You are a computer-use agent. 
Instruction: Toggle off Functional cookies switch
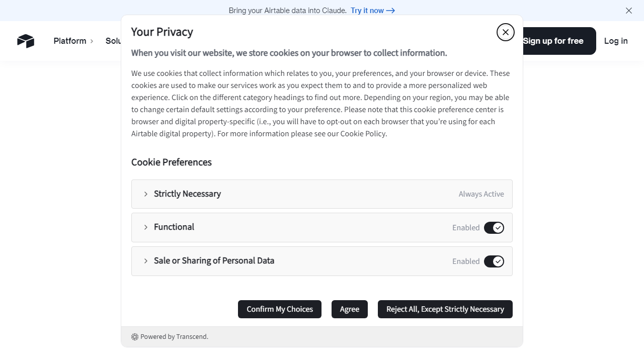pyautogui.click(x=494, y=228)
